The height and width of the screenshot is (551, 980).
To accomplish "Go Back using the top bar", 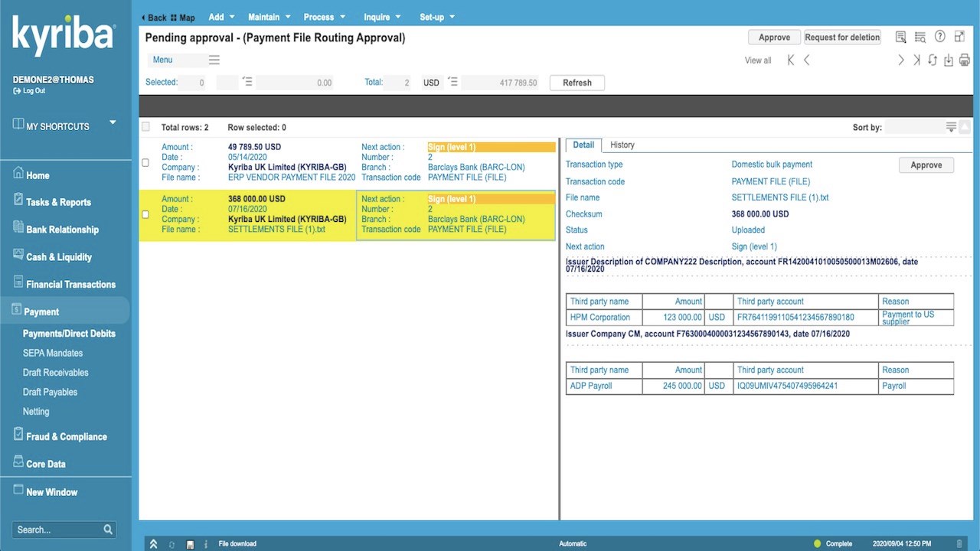I will tap(154, 18).
